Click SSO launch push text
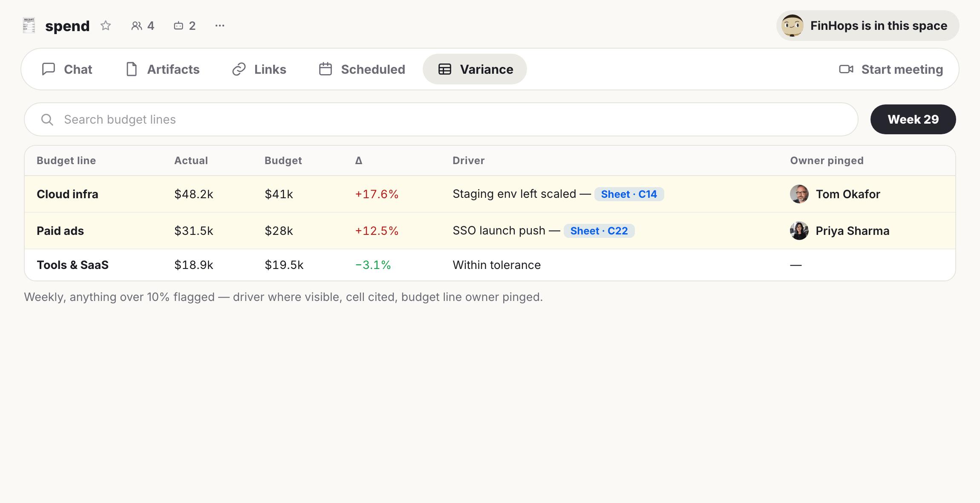Screen dimensions: 980x503 pyautogui.click(x=499, y=231)
